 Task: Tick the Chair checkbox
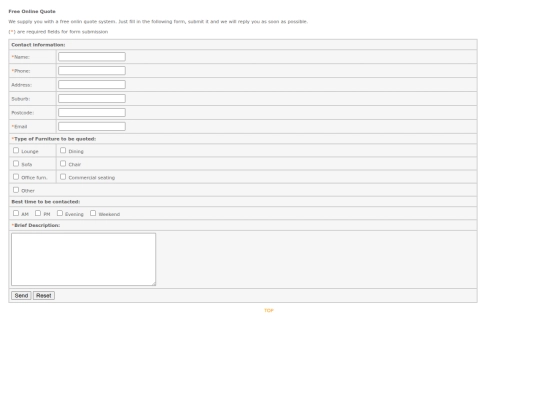coord(63,164)
